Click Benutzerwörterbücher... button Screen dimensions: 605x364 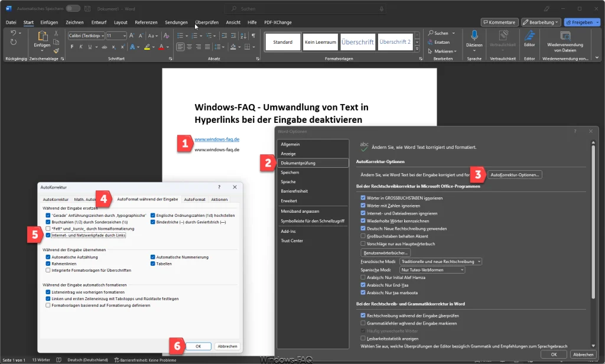[385, 253]
